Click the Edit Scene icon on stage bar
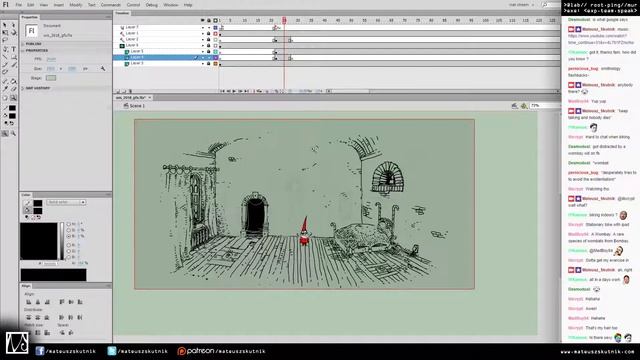The height and width of the screenshot is (360, 640). pyautogui.click(x=515, y=106)
